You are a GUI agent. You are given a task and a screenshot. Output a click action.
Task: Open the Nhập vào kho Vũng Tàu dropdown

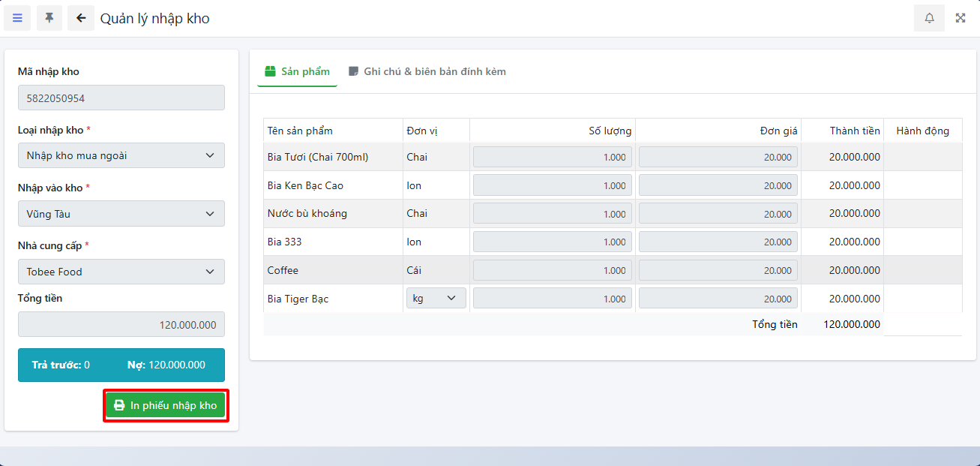click(121, 214)
